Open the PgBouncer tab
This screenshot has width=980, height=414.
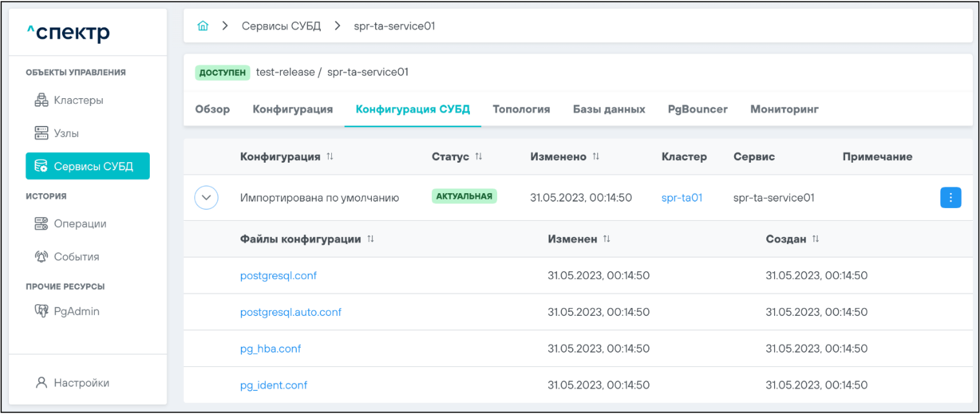[x=697, y=109]
